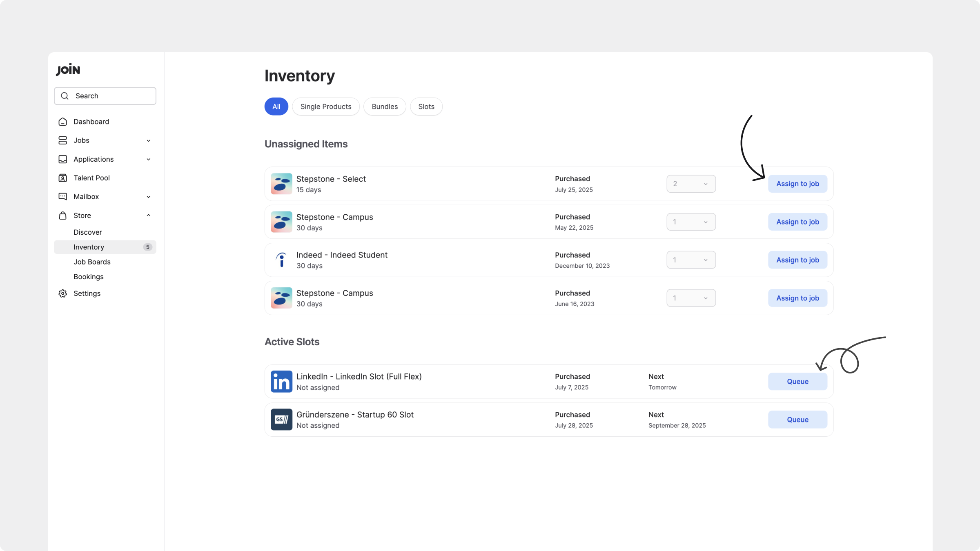980x551 pixels.
Task: Select the Slots filter tab
Action: (x=426, y=107)
